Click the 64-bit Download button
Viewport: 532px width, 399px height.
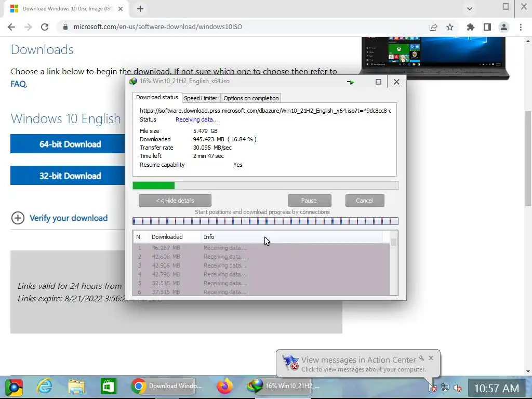(68, 144)
